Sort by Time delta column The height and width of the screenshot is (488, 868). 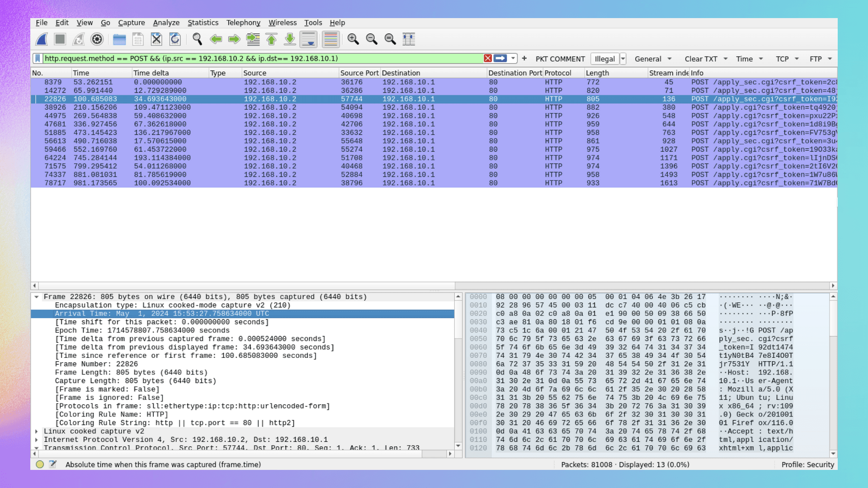[x=170, y=73]
